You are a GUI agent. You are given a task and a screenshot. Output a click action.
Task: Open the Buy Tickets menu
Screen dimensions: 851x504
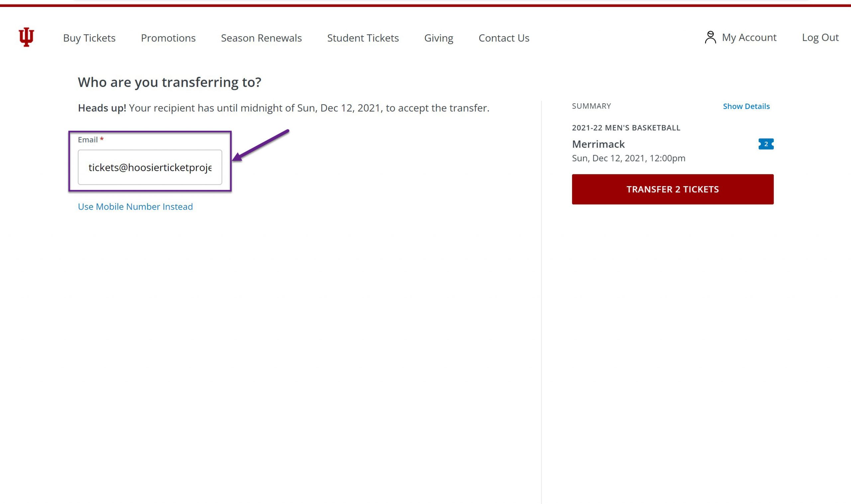click(x=89, y=38)
